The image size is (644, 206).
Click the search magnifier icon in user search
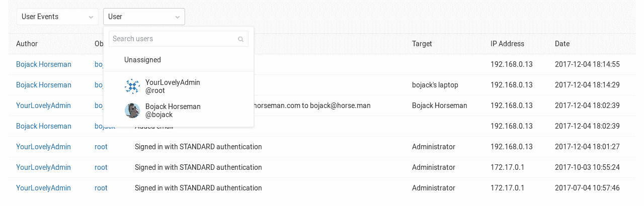(x=240, y=39)
